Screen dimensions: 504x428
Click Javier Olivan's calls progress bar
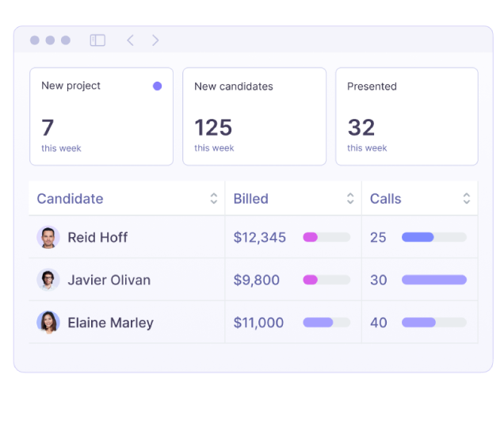click(434, 280)
